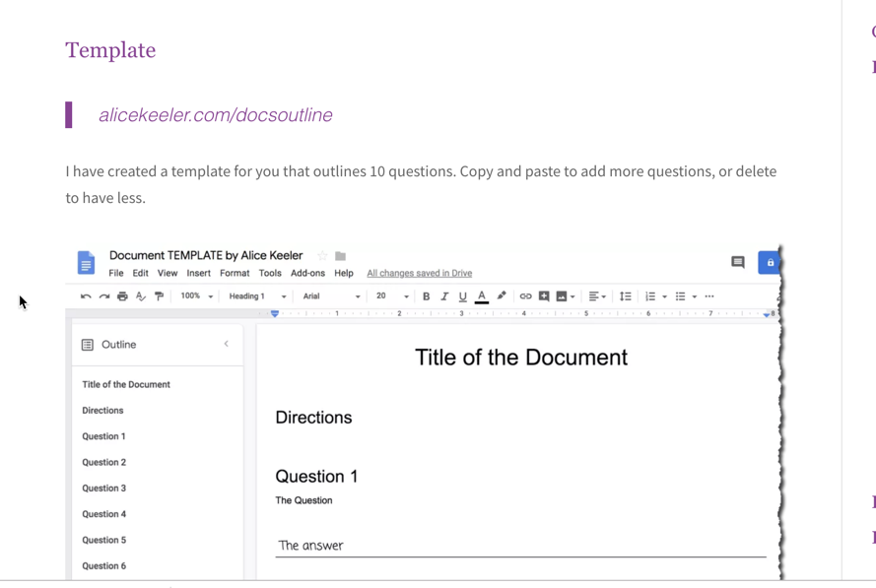The height and width of the screenshot is (588, 876).
Task: Open bulleted list options arrow
Action: 695,297
